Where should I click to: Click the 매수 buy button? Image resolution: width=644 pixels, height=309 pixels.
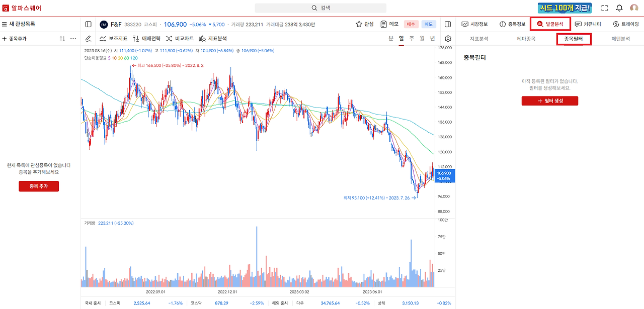(411, 24)
